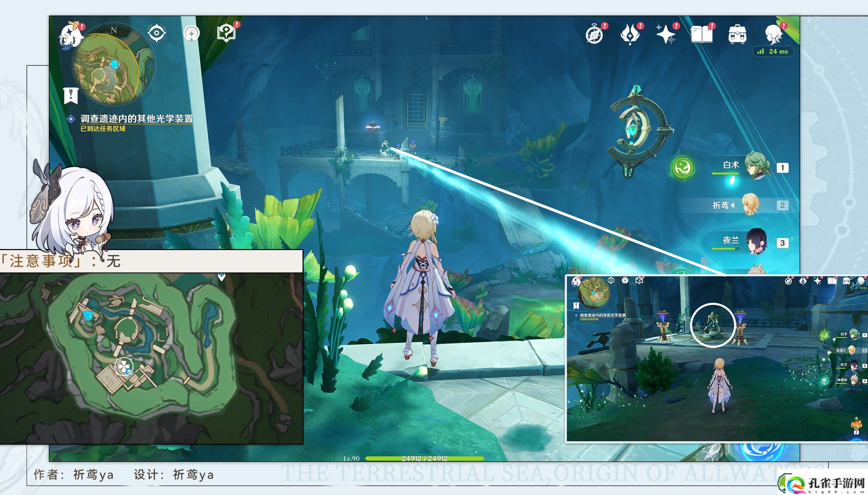Screen dimensions: 868x495
Task: Open the character profile head icon in main view
Action: 774,34
